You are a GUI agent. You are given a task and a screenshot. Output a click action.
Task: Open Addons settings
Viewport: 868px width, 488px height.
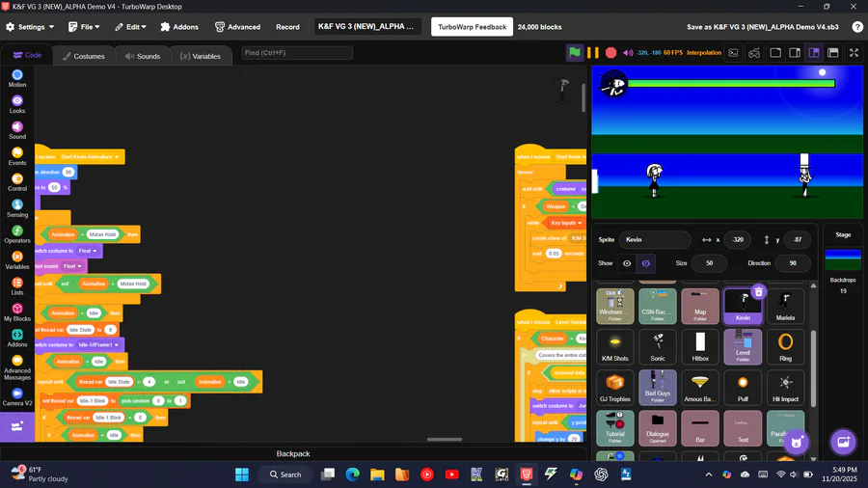179,27
